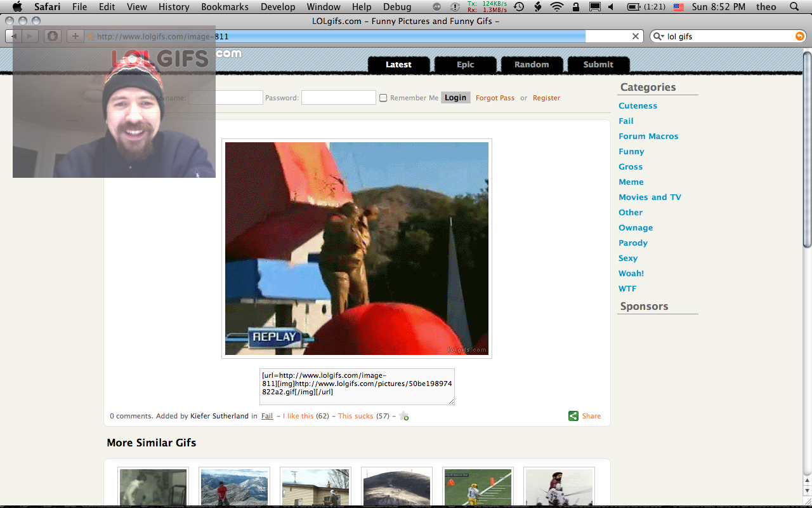
Task: Open the Cuteness category link
Action: point(638,105)
